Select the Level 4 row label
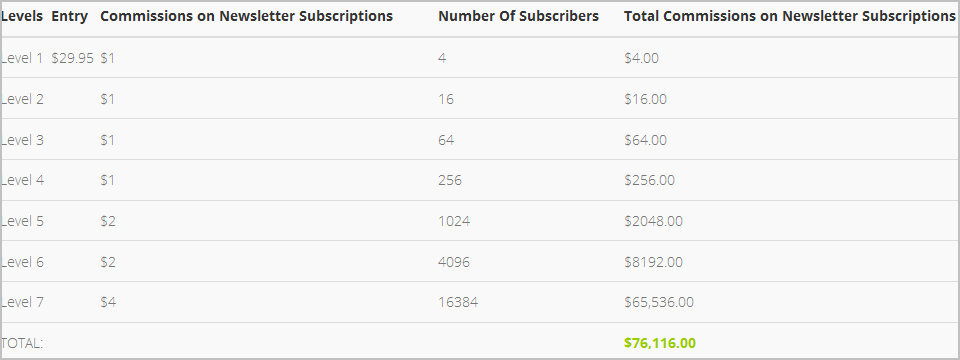Image resolution: width=960 pixels, height=360 pixels. [x=22, y=180]
